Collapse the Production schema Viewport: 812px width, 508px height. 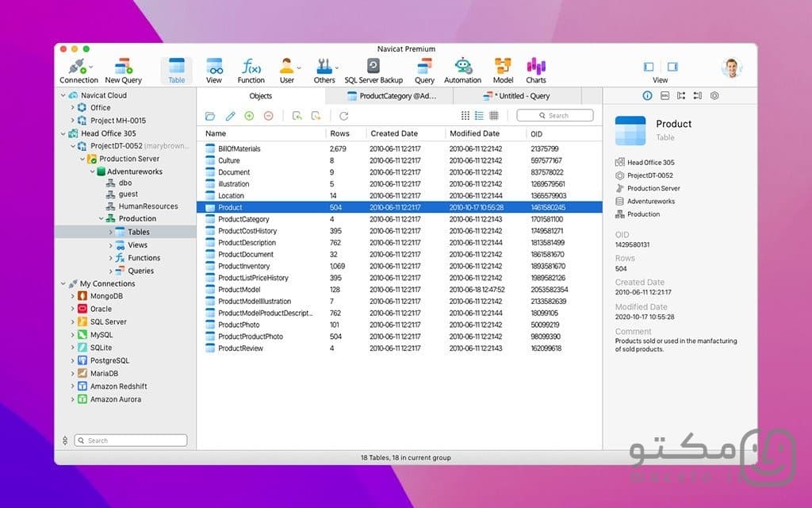(101, 219)
